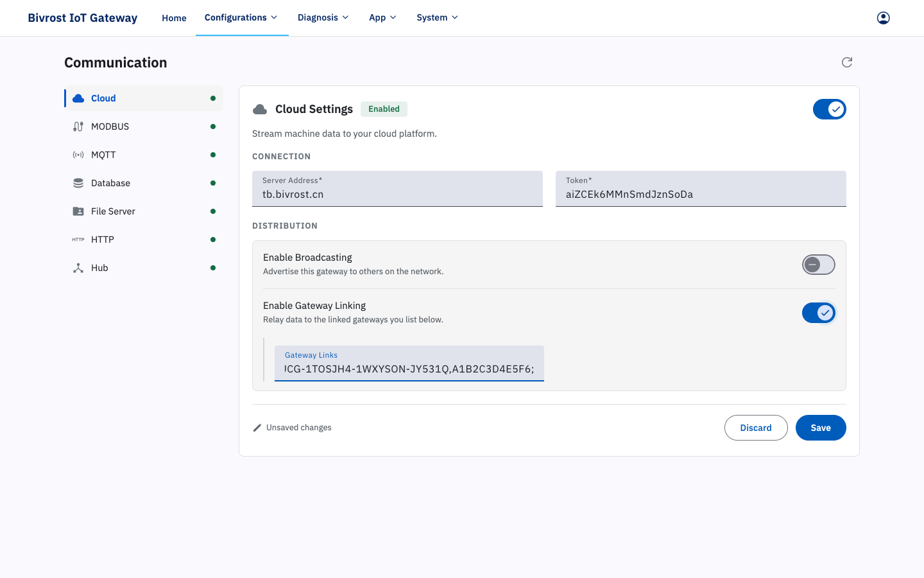Click the Database stack icon

pos(78,183)
